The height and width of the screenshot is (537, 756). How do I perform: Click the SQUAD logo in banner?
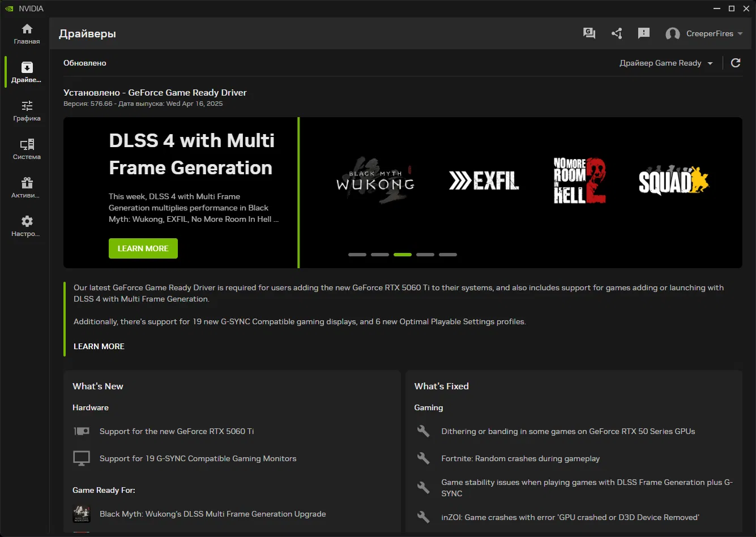point(674,181)
